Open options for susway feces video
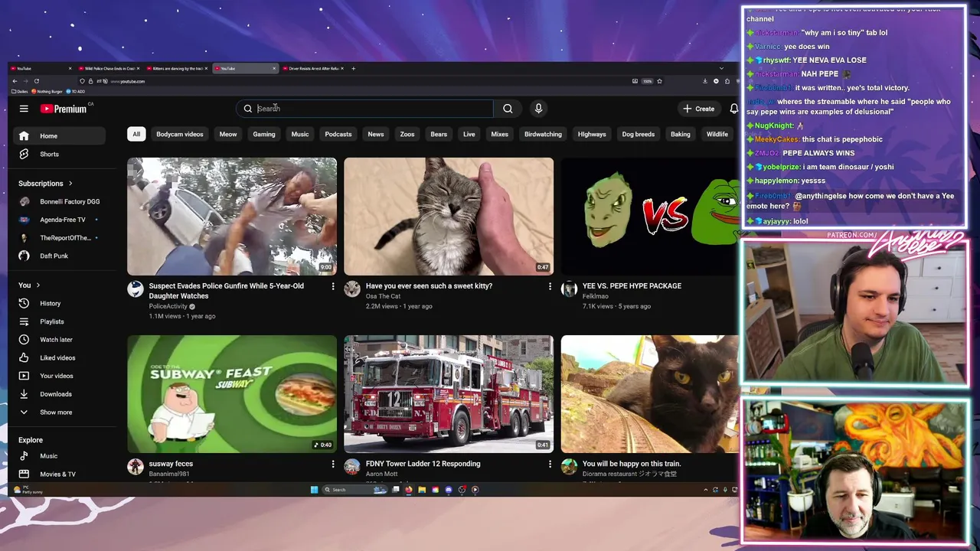Screen dimensions: 980x551 (x=333, y=464)
